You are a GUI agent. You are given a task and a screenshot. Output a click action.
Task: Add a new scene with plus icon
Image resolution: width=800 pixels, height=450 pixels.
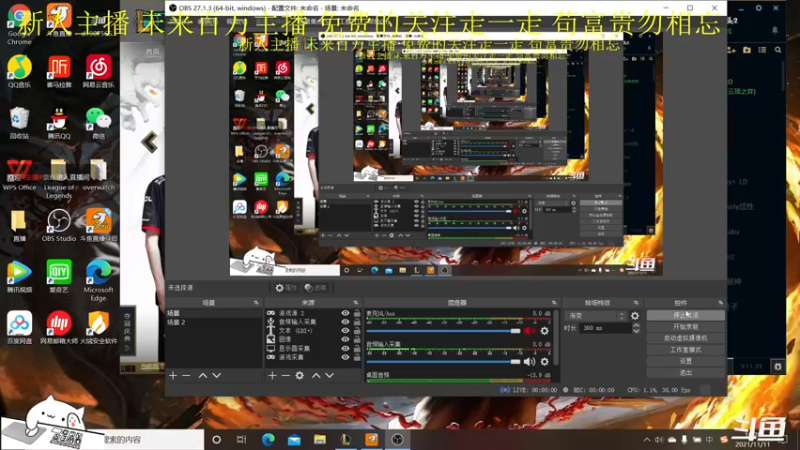tap(173, 376)
